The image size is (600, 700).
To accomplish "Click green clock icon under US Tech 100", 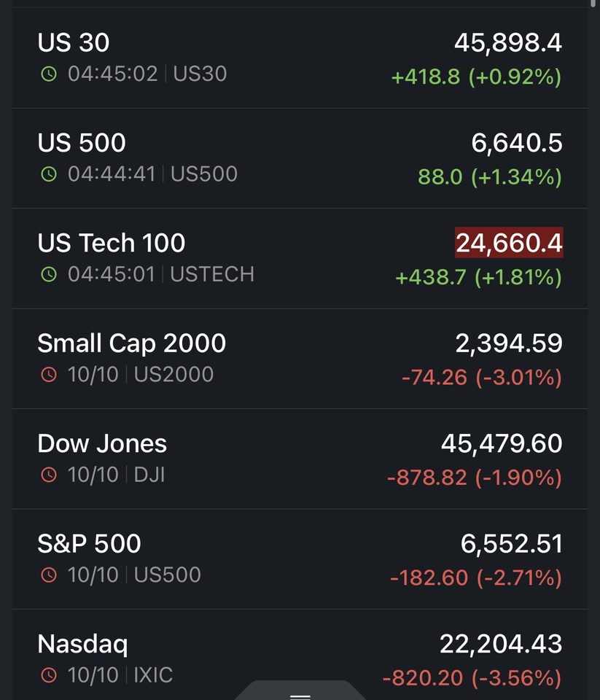I will [48, 274].
